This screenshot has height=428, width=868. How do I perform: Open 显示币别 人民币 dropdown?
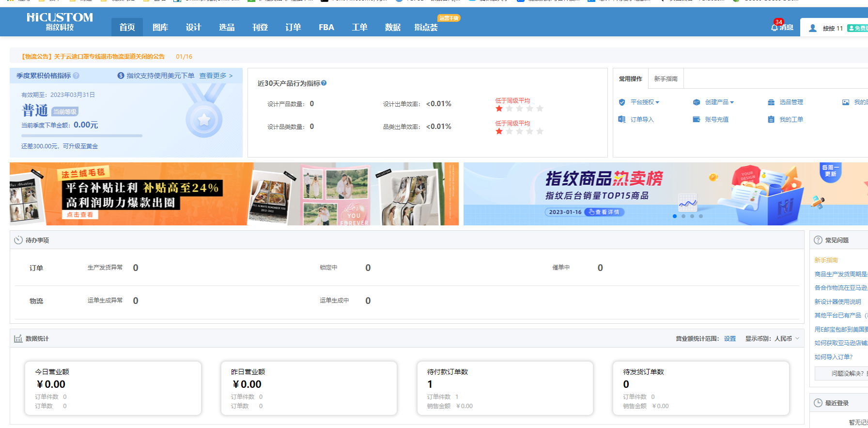point(787,339)
